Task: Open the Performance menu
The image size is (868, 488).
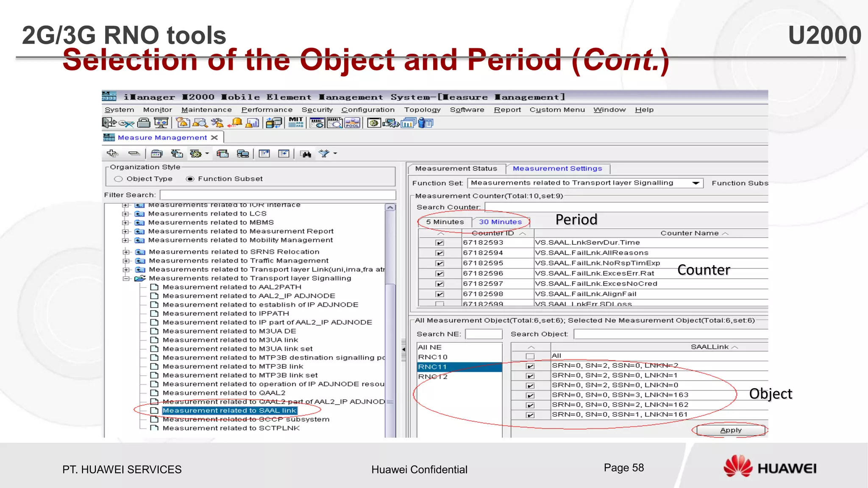Action: 267,110
